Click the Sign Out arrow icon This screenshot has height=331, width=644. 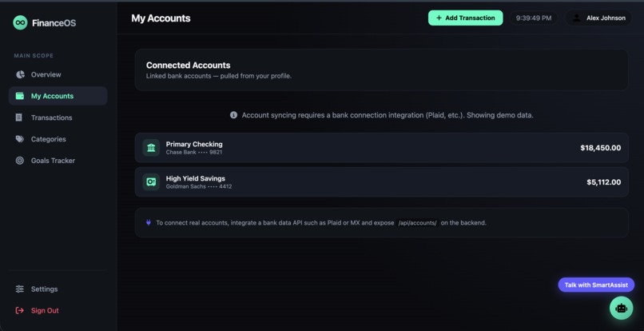20,310
